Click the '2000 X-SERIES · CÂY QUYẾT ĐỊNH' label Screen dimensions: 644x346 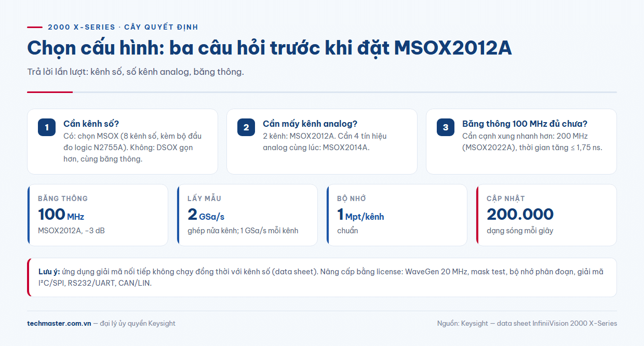(123, 27)
